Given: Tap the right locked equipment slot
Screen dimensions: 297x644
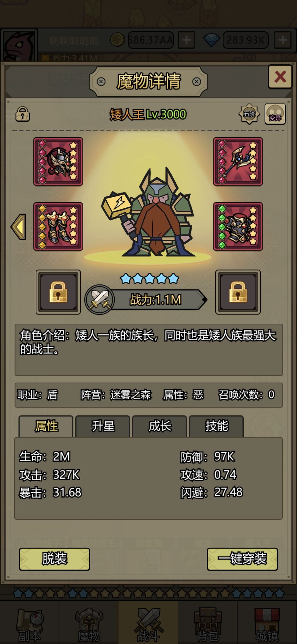Looking at the screenshot, I should pyautogui.click(x=238, y=292).
